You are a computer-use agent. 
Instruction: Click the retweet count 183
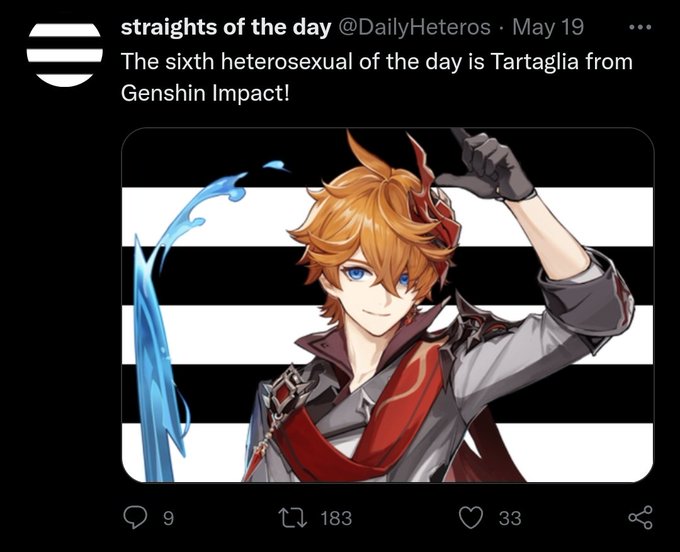click(337, 518)
